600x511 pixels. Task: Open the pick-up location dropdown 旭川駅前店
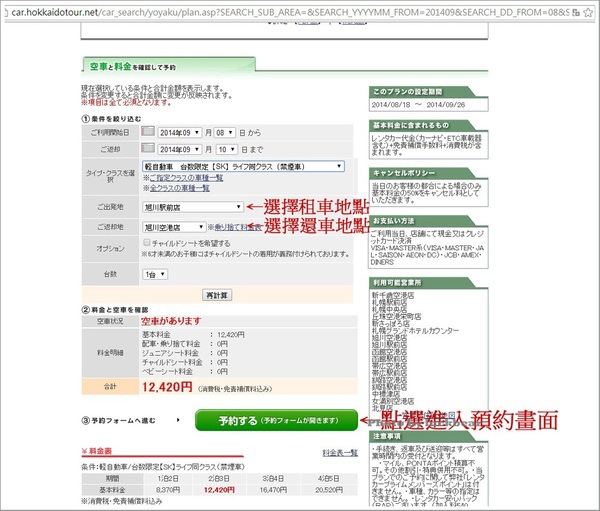click(193, 207)
